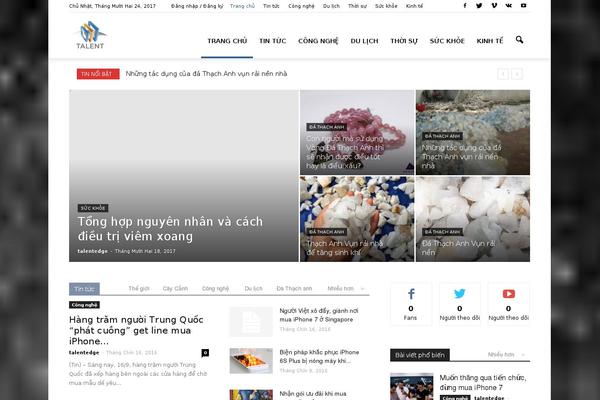Screen dimensions: 600x400
Task: Select the Thế giới tab
Action: [139, 289]
